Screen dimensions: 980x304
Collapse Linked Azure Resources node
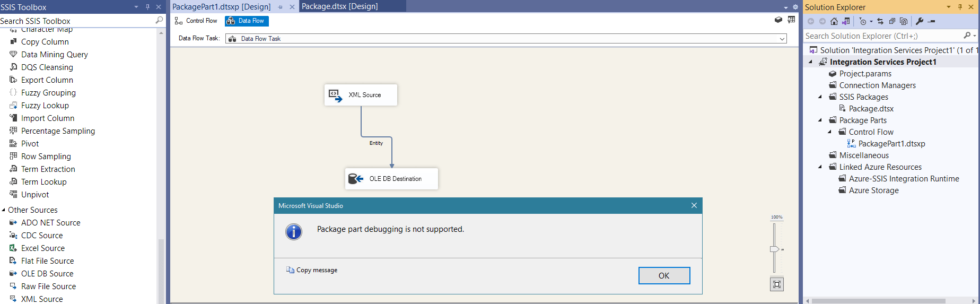[820, 167]
